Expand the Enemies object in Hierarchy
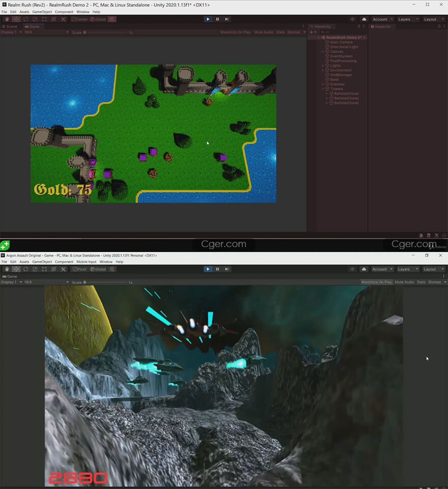448x489 pixels. pyautogui.click(x=323, y=84)
